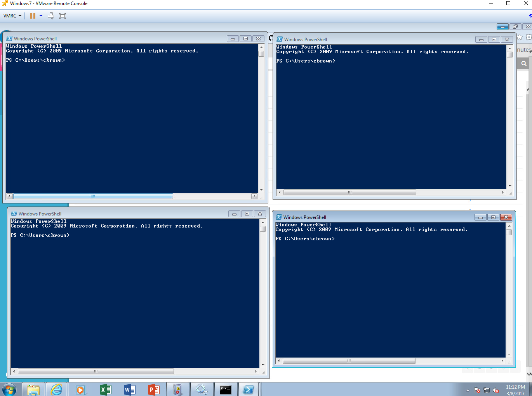532x396 pixels.
Task: Open network status icon in system tray
Action: (x=487, y=390)
